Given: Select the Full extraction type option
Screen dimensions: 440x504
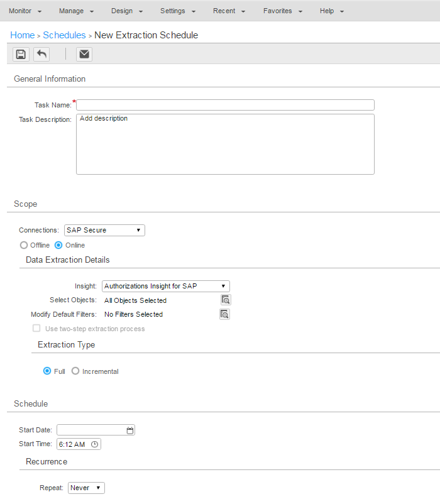Looking at the screenshot, I should pos(47,371).
